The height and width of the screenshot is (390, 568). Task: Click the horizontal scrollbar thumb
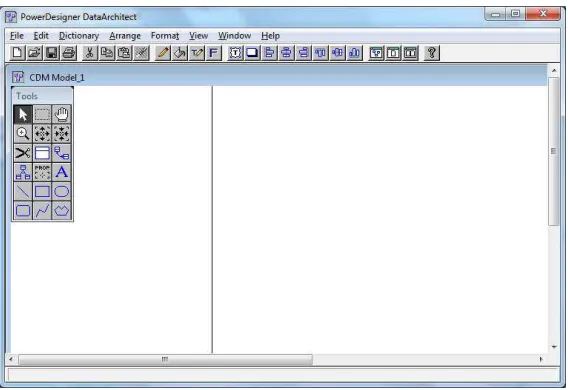pyautogui.click(x=165, y=359)
